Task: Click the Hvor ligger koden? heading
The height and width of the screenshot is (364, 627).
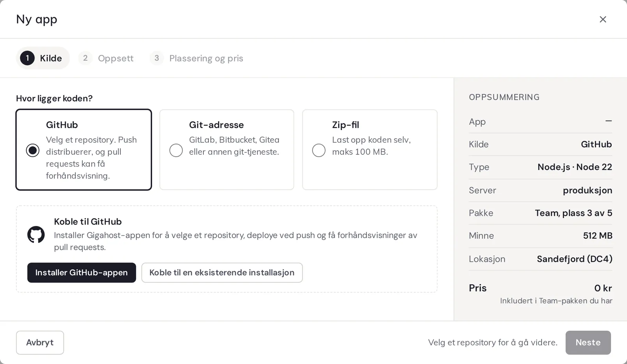Action: click(54, 98)
